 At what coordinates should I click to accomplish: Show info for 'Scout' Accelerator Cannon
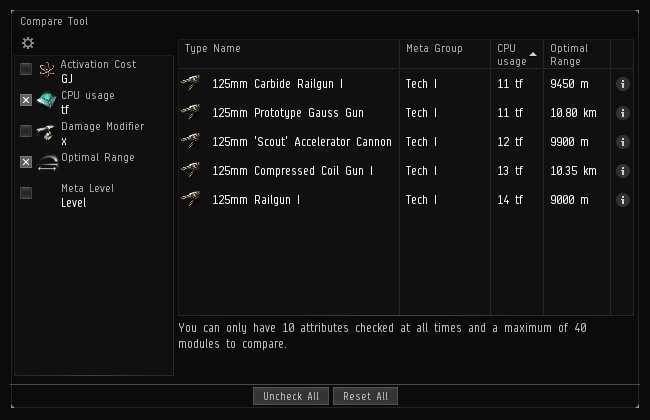click(x=622, y=142)
